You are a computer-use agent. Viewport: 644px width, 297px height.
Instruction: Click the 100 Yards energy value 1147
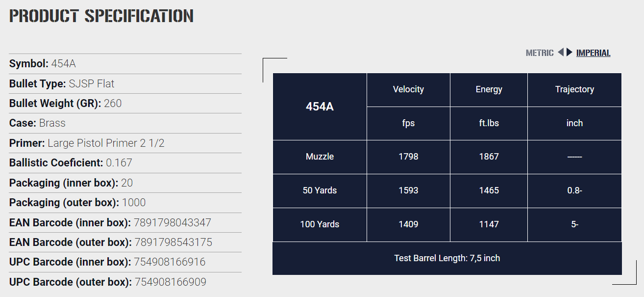coord(489,224)
